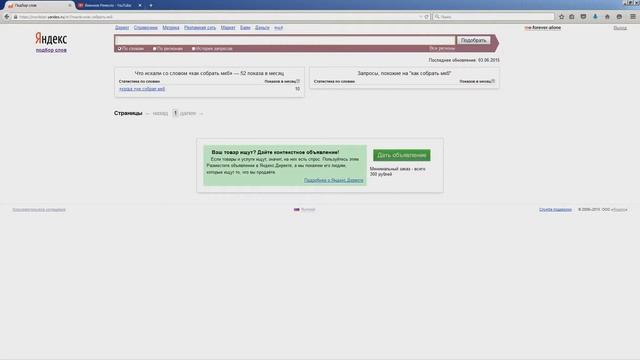Click page number 1 in pagination
The image size is (640, 360).
click(x=175, y=113)
